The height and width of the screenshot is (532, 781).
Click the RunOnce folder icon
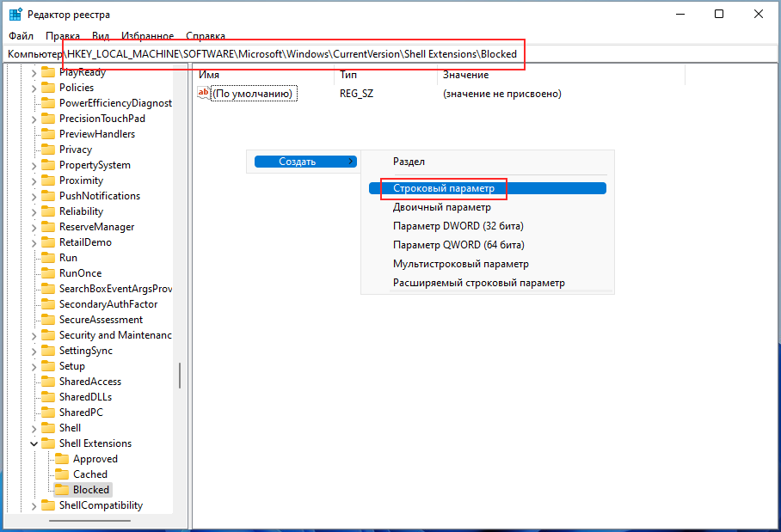48,272
